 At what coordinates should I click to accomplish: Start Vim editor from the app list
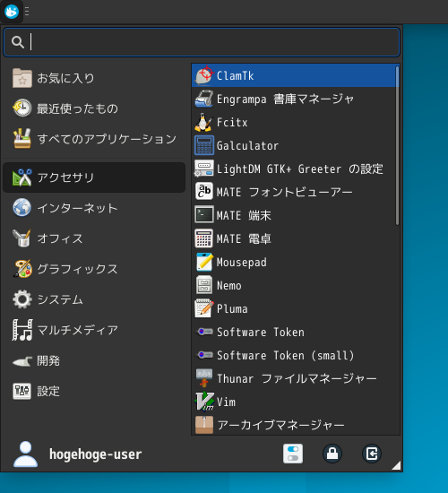click(295, 402)
